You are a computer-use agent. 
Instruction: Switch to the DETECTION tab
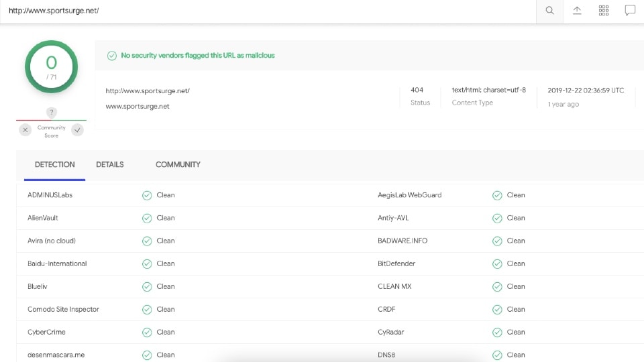[55, 164]
